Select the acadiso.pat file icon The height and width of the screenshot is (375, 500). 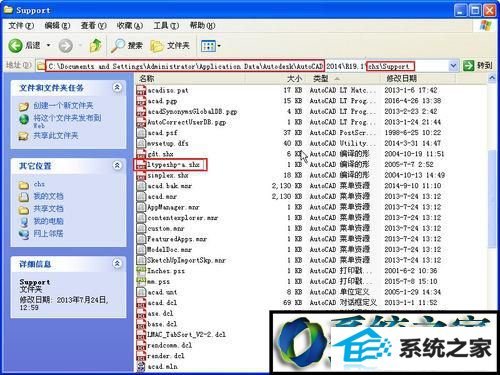(x=142, y=90)
